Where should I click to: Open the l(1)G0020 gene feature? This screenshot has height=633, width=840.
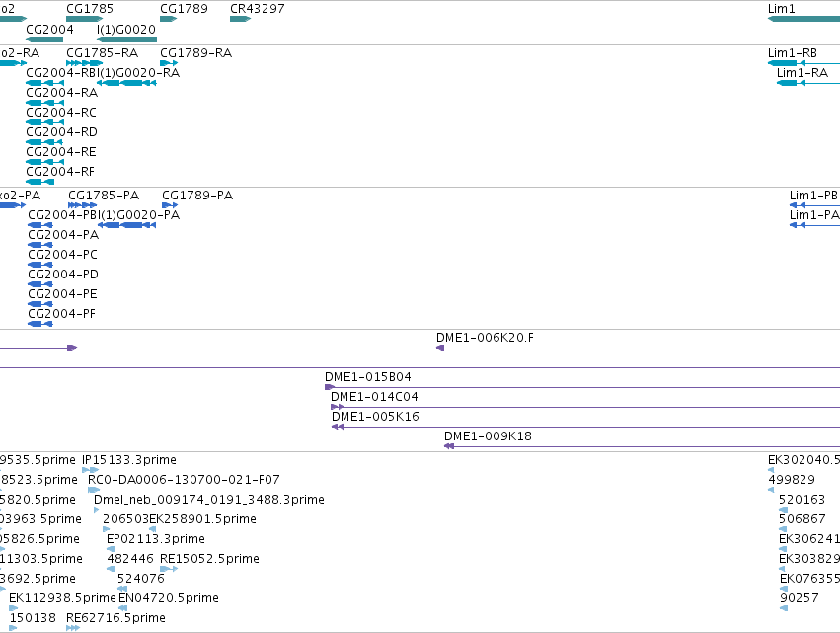pos(127,40)
